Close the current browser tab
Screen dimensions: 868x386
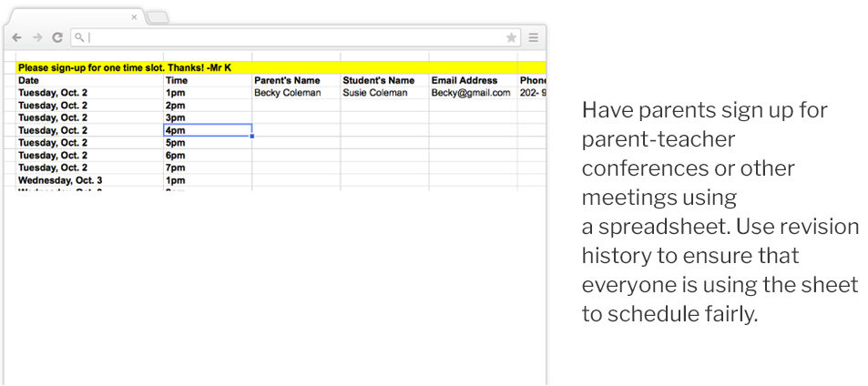[134, 17]
